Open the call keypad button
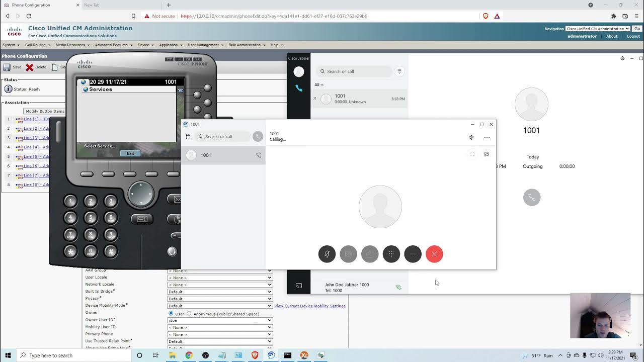 [x=391, y=254]
